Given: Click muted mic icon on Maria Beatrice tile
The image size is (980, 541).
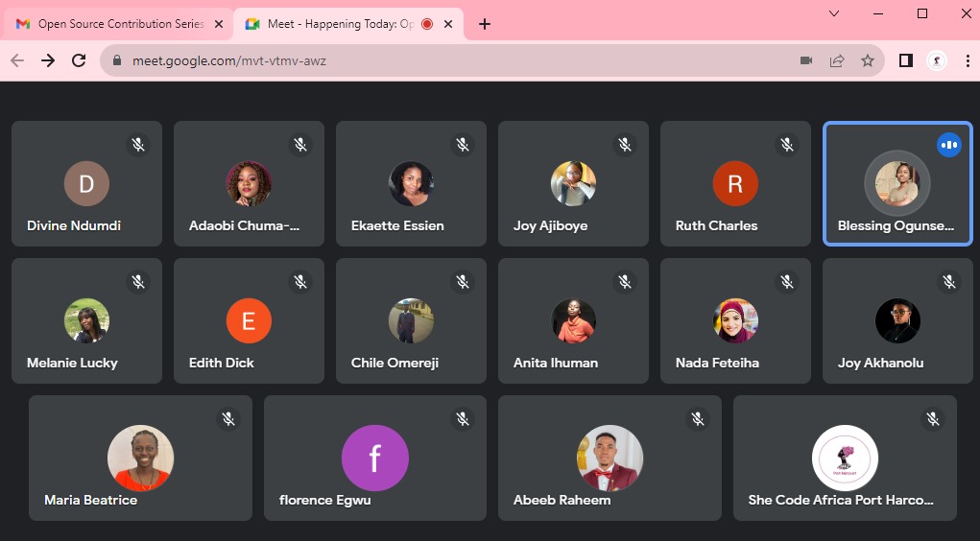Looking at the screenshot, I should coord(228,419).
